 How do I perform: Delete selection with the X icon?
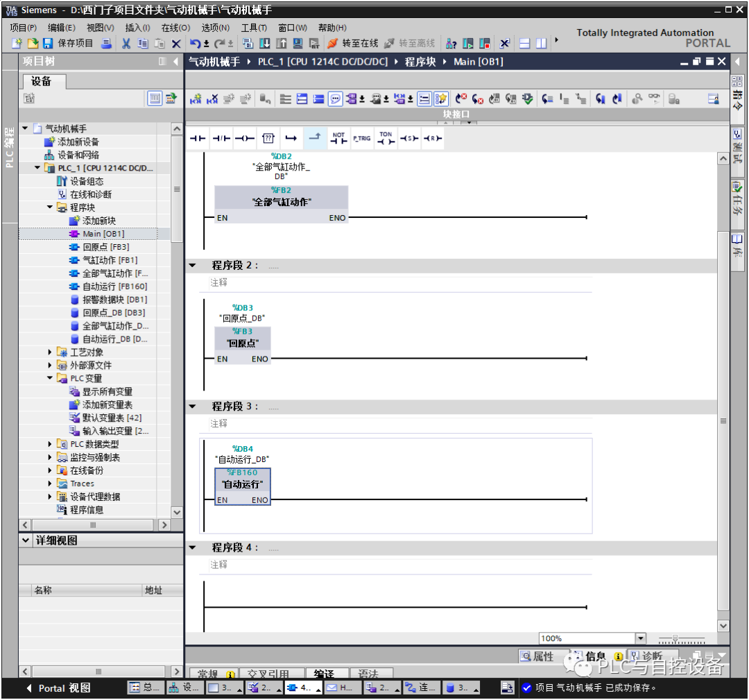point(176,44)
